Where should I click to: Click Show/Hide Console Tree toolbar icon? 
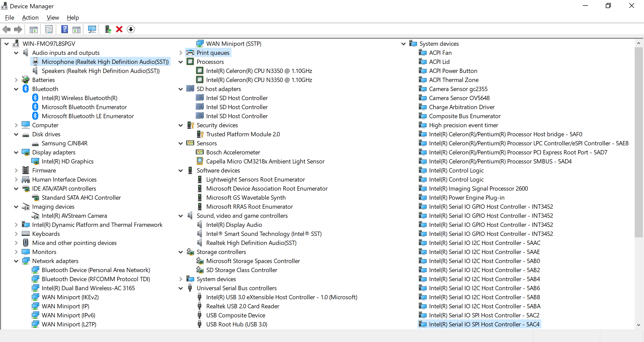(33, 29)
